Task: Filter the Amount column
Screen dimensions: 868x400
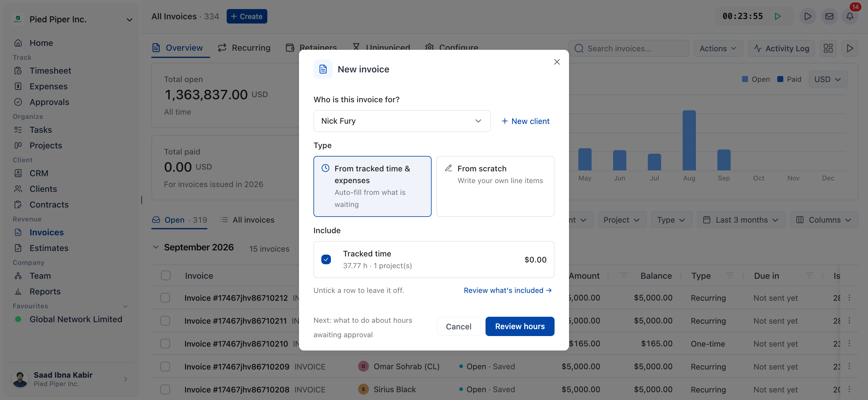Action: (624, 275)
